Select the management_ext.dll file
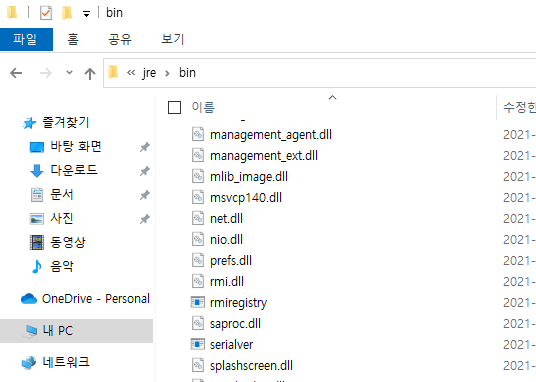536x382 pixels. pyautogui.click(x=264, y=156)
